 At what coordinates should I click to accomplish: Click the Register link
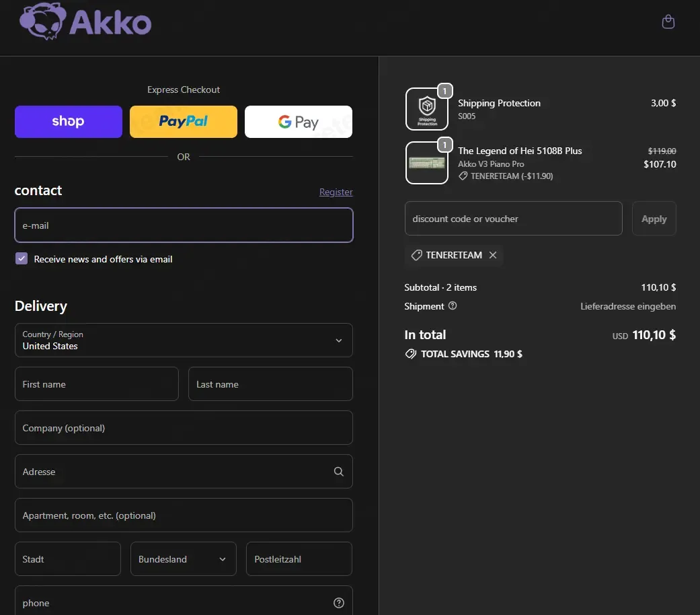coord(336,192)
